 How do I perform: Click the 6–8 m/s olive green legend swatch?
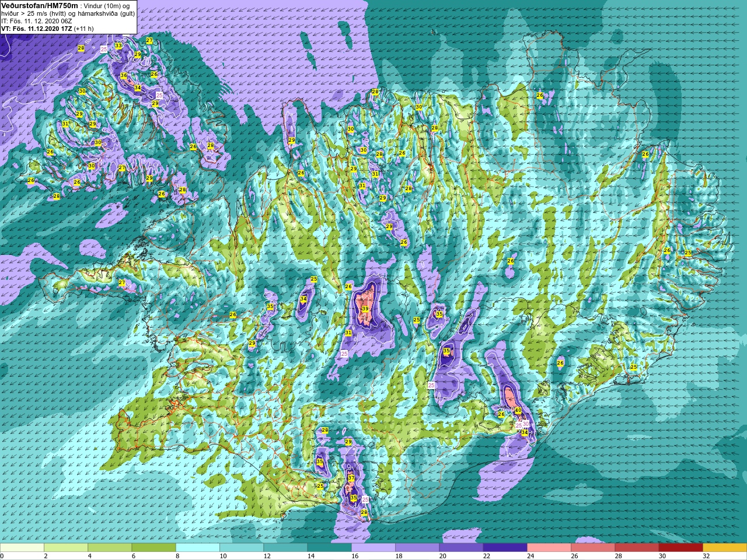153,548
